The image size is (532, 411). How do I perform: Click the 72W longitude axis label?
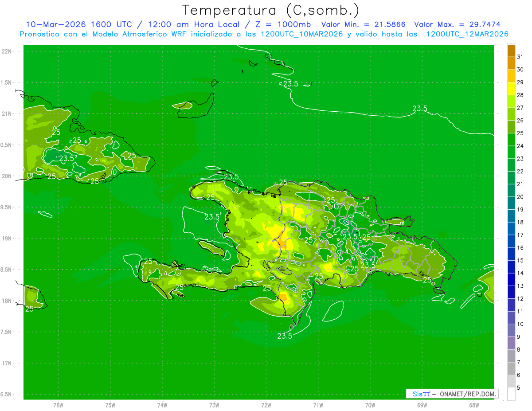[x=266, y=405]
